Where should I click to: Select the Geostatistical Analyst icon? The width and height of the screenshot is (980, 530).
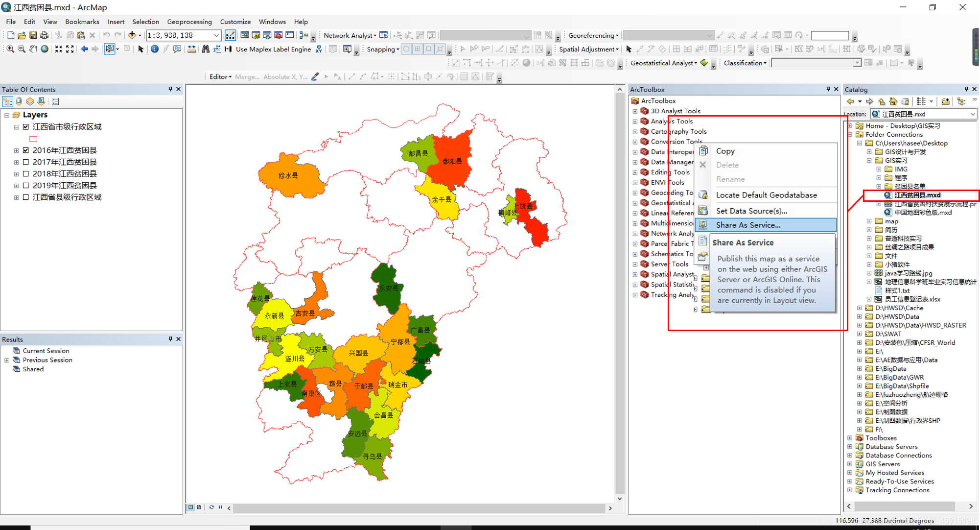pyautogui.click(x=704, y=62)
